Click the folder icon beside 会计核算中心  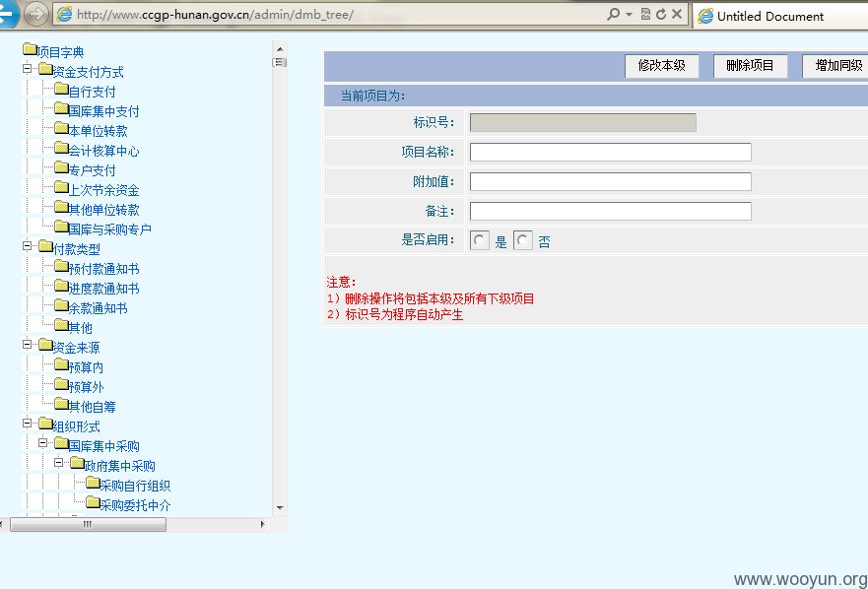pos(61,149)
